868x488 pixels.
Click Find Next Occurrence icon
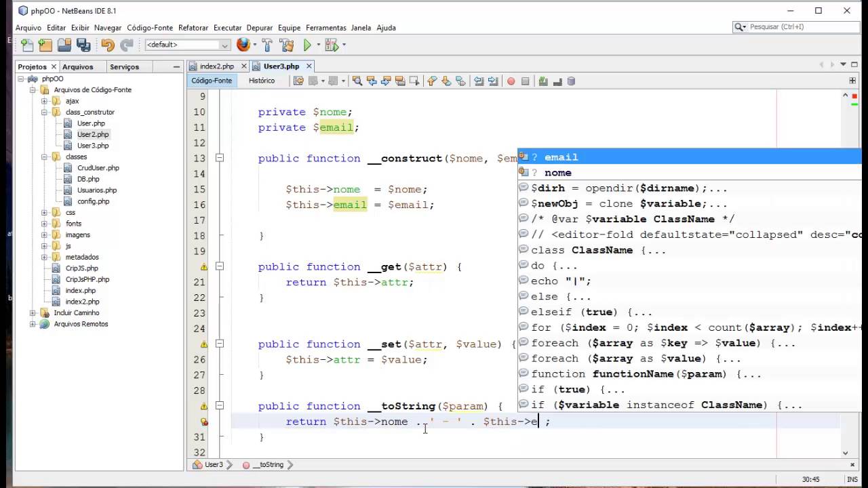pyautogui.click(x=385, y=81)
